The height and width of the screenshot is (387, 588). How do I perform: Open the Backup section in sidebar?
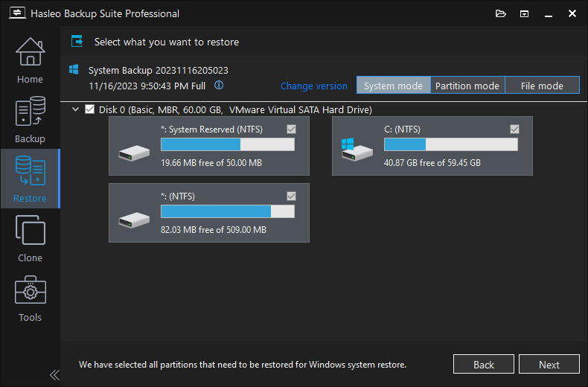(30, 119)
